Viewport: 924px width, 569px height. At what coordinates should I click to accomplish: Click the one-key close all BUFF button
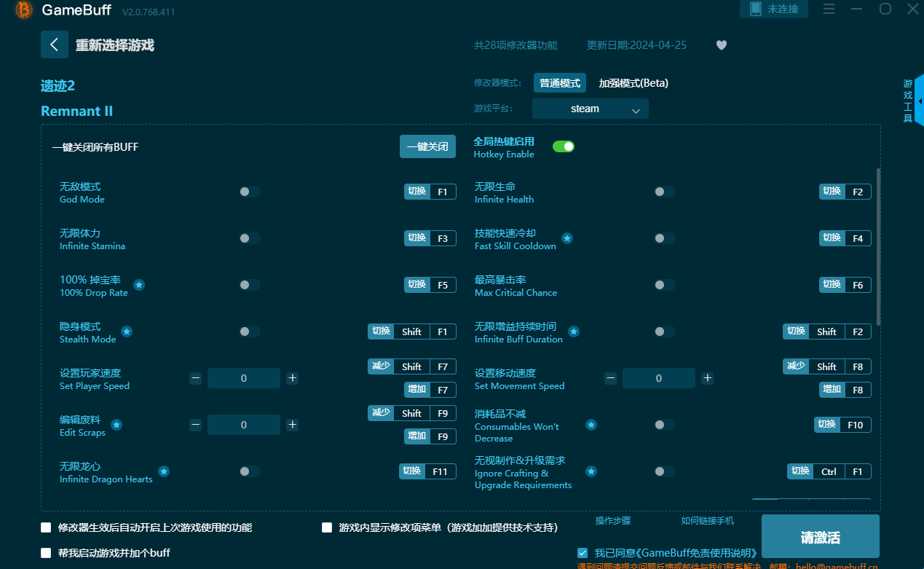pyautogui.click(x=428, y=146)
